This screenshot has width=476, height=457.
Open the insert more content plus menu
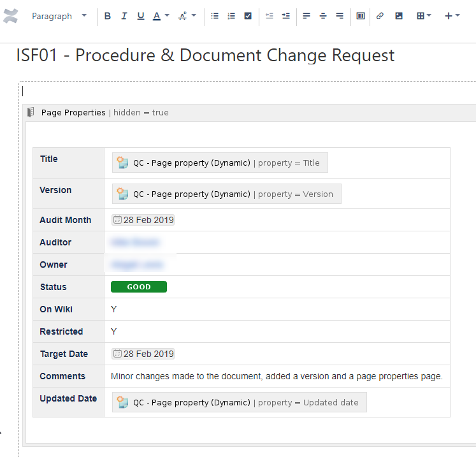click(452, 16)
